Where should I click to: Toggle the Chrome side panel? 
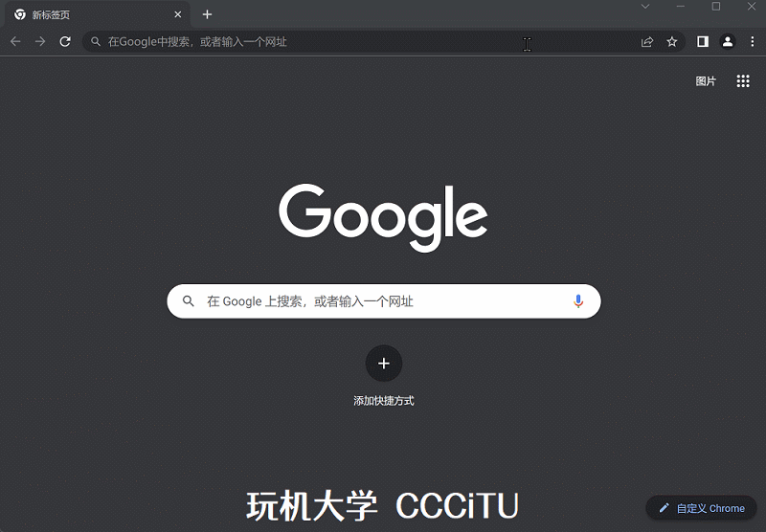(x=703, y=42)
